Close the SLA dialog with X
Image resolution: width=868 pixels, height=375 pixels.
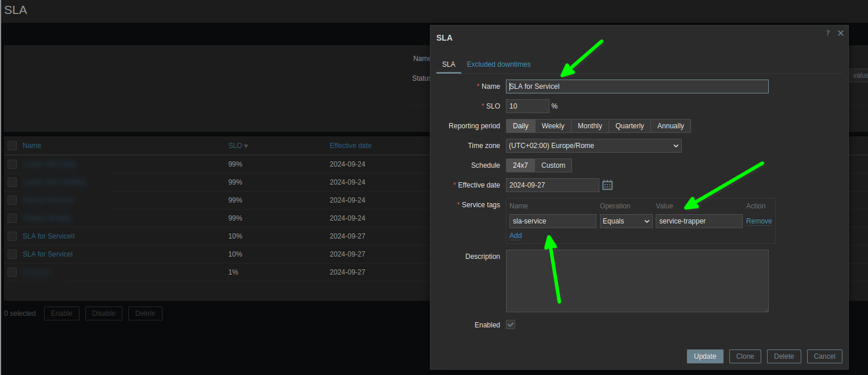(x=841, y=34)
